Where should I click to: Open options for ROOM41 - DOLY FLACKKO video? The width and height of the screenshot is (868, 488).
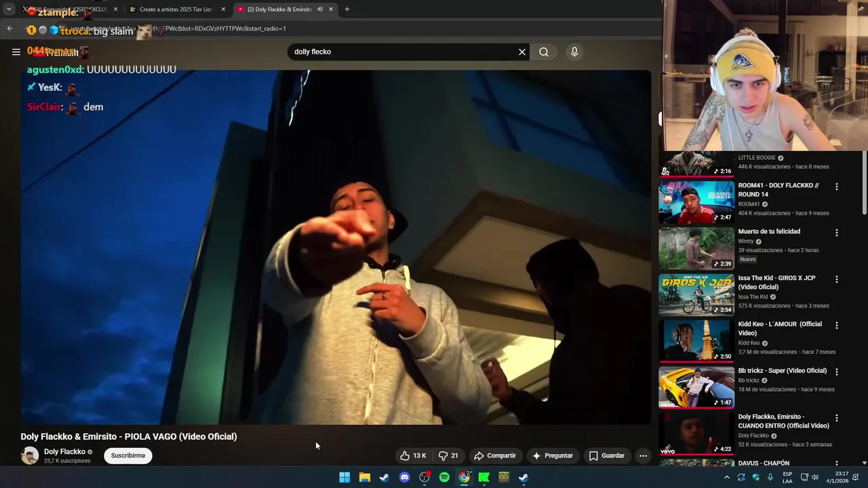point(836,186)
